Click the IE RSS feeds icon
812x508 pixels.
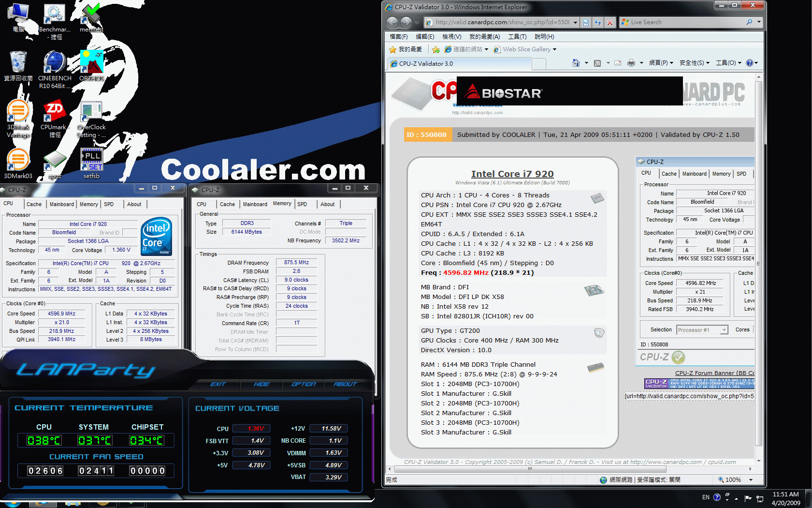coord(597,63)
